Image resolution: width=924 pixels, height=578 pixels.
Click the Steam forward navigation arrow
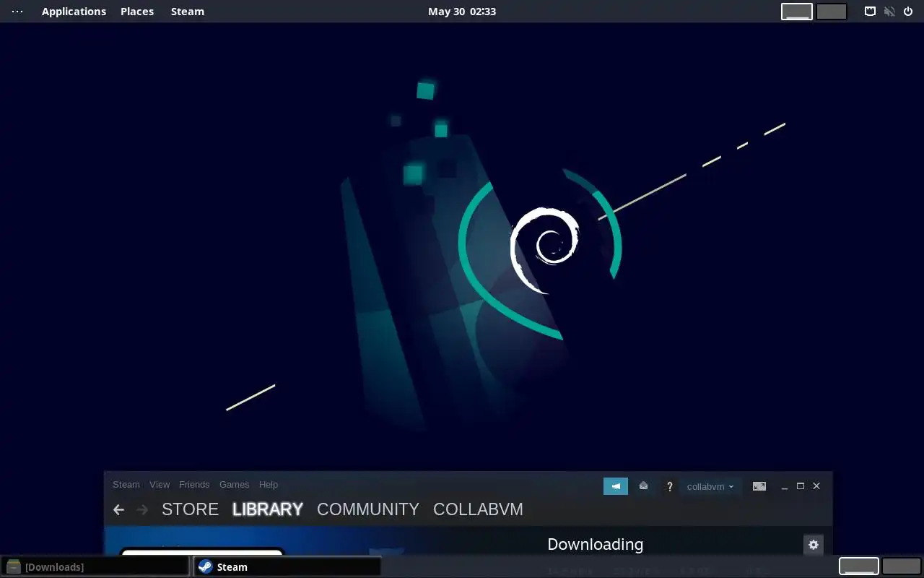(142, 509)
